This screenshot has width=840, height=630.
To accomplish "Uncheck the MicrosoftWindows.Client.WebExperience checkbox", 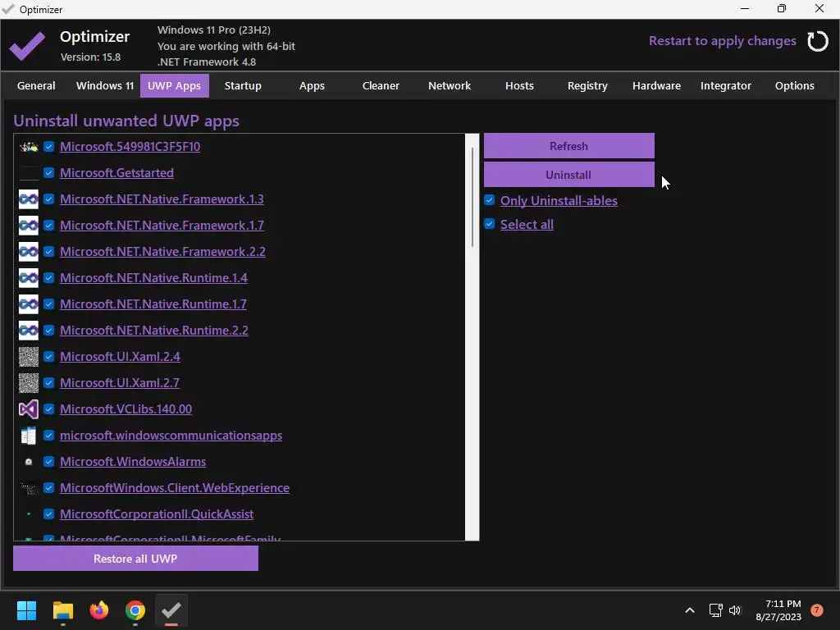I will coord(48,487).
